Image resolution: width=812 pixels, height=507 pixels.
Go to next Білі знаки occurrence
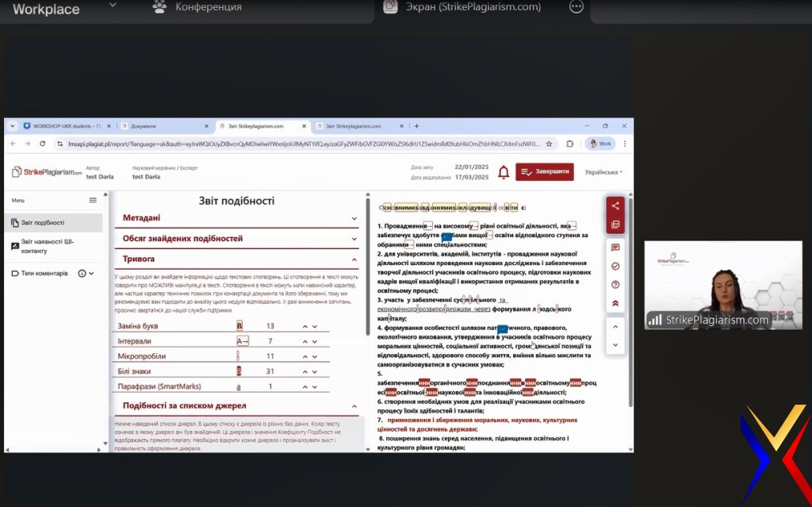[315, 371]
